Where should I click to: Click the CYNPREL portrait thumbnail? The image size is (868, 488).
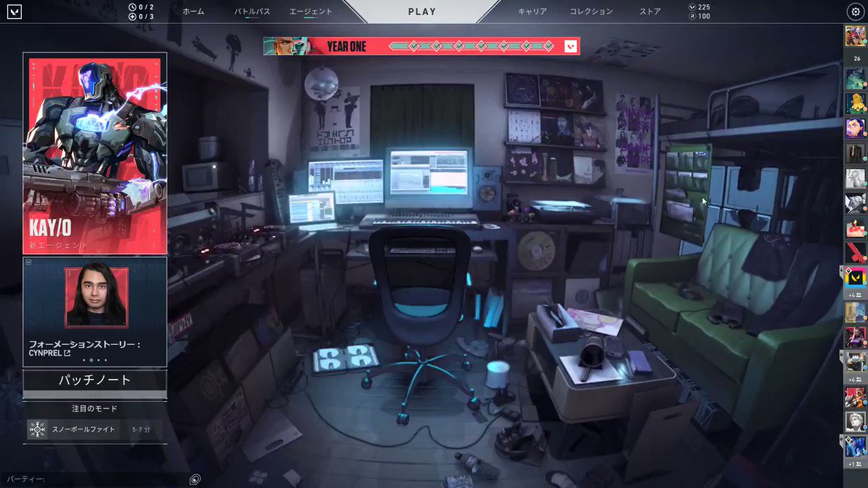(x=96, y=297)
